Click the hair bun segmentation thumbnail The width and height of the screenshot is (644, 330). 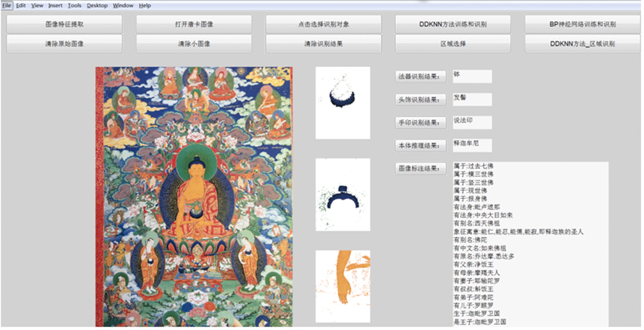pos(343,195)
